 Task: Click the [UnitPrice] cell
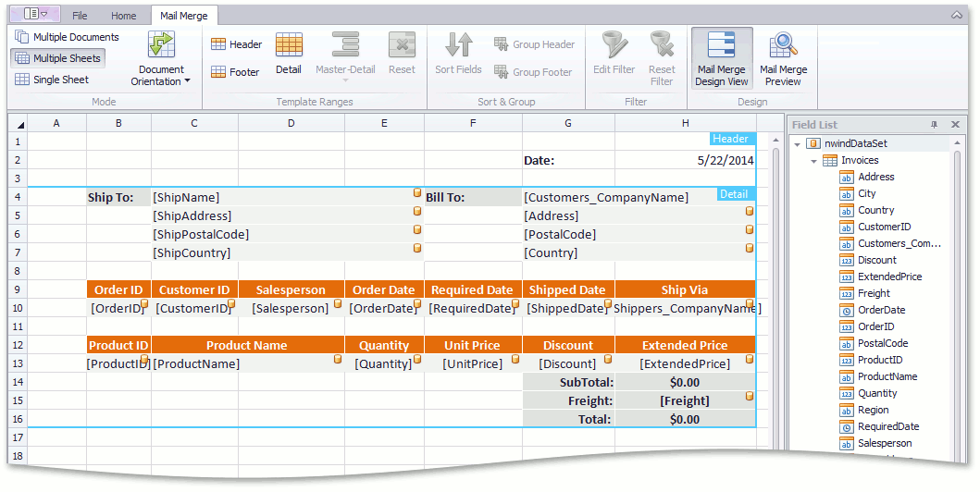473,363
